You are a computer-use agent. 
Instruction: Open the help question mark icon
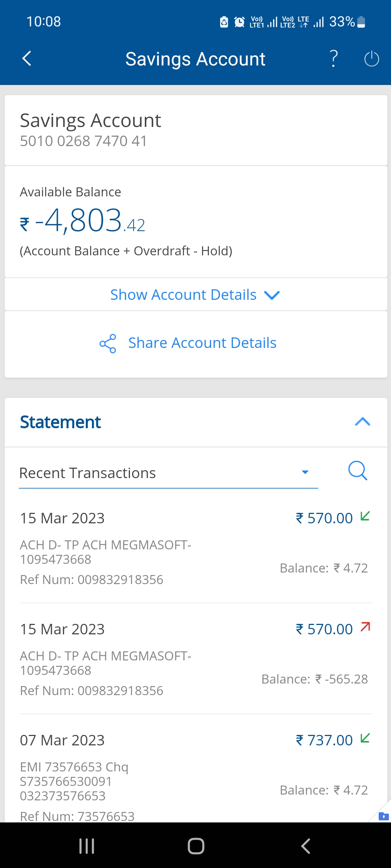point(333,59)
